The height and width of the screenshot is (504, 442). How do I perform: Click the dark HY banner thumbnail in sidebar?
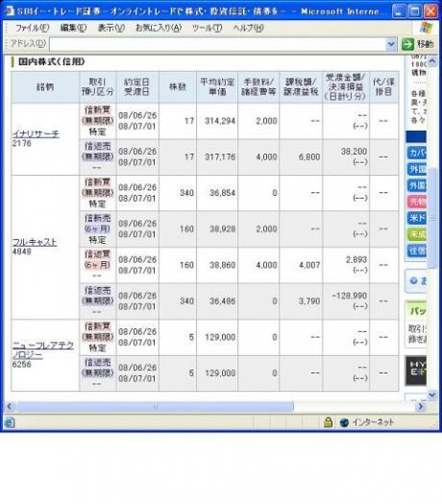tap(416, 371)
